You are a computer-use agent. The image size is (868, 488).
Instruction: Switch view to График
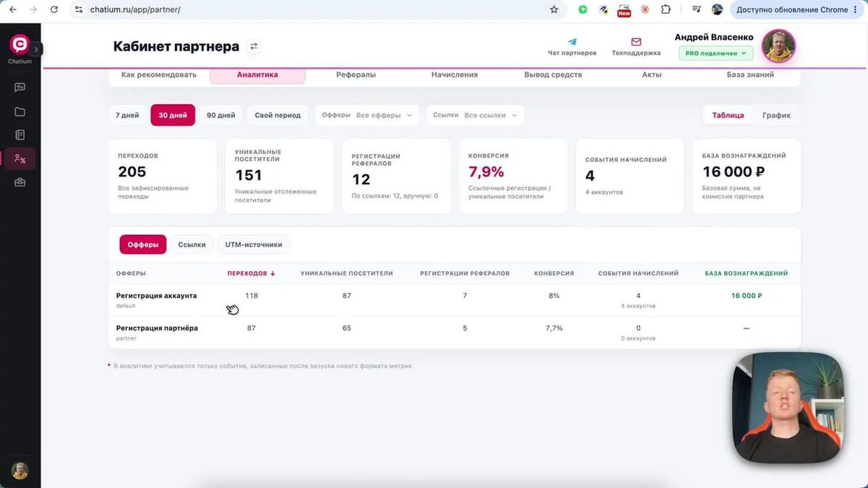[x=776, y=115]
